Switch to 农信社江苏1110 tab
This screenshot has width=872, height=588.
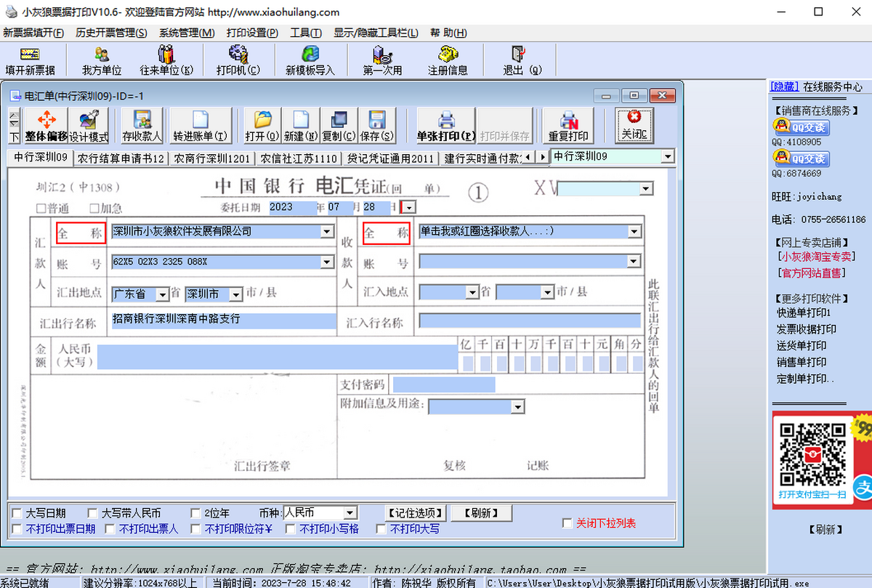[299, 158]
